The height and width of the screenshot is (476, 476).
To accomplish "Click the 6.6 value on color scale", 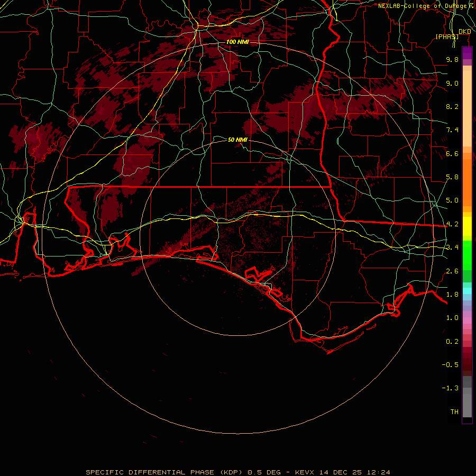I will pyautogui.click(x=452, y=153).
